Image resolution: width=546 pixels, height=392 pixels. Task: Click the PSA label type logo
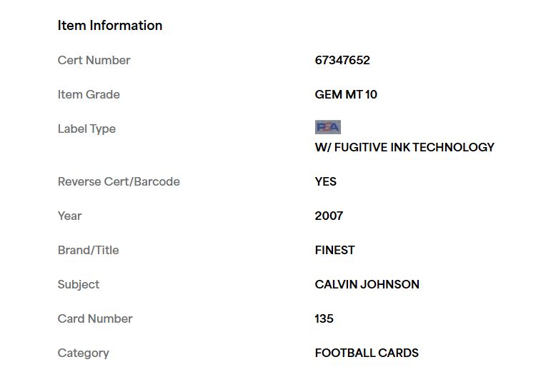point(327,127)
